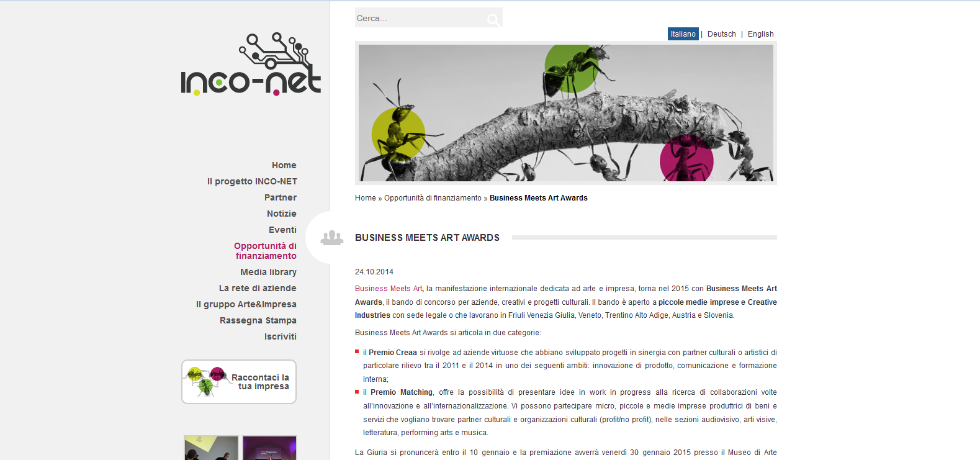
Task: Open Home in sidebar menu
Action: (284, 165)
